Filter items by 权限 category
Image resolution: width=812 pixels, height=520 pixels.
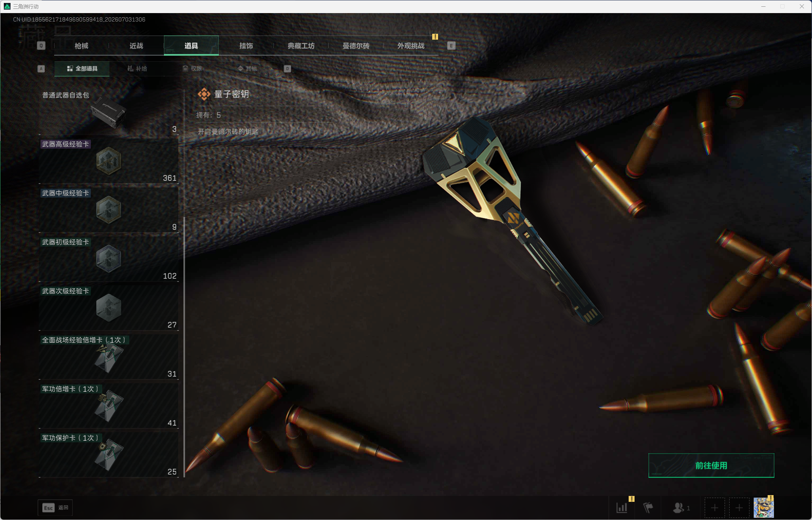192,68
